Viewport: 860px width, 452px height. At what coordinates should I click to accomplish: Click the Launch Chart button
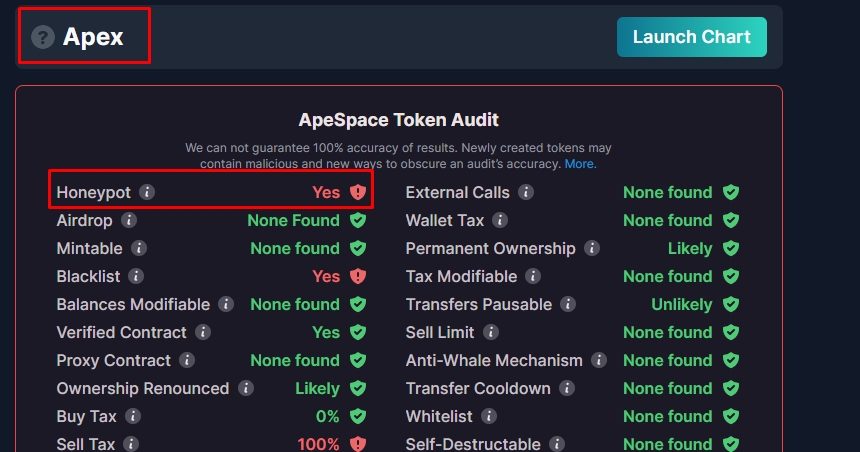tap(692, 37)
